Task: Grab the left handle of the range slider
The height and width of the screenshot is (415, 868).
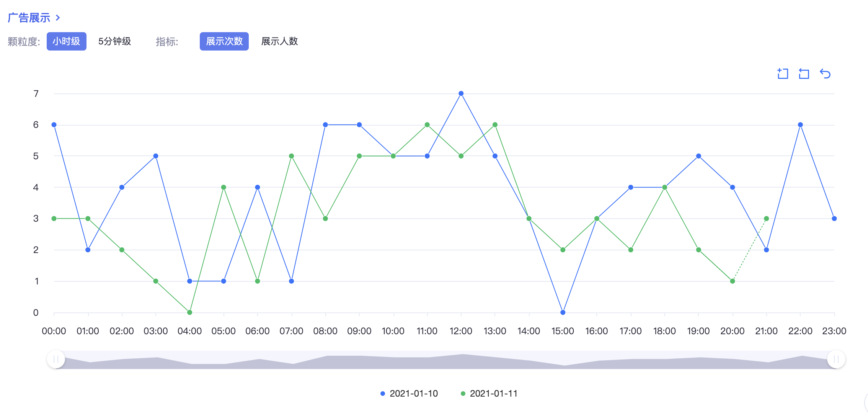Action: point(56,359)
